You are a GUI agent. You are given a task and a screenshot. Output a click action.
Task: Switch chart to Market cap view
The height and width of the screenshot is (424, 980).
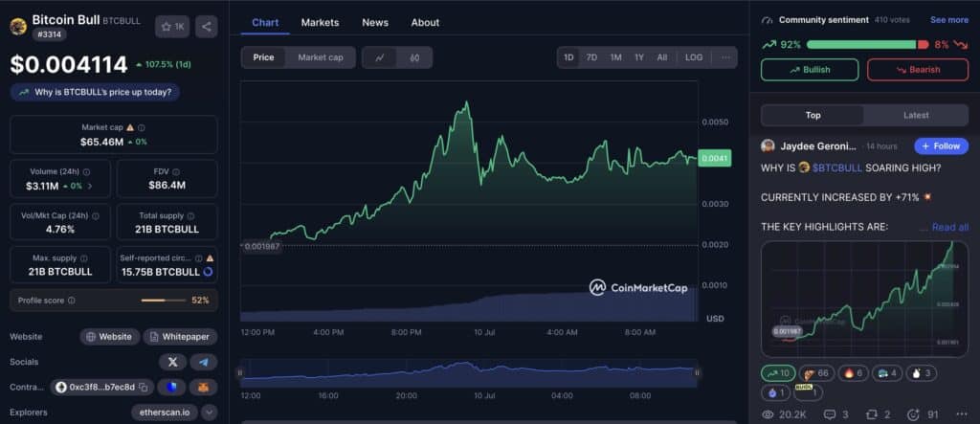coord(320,57)
